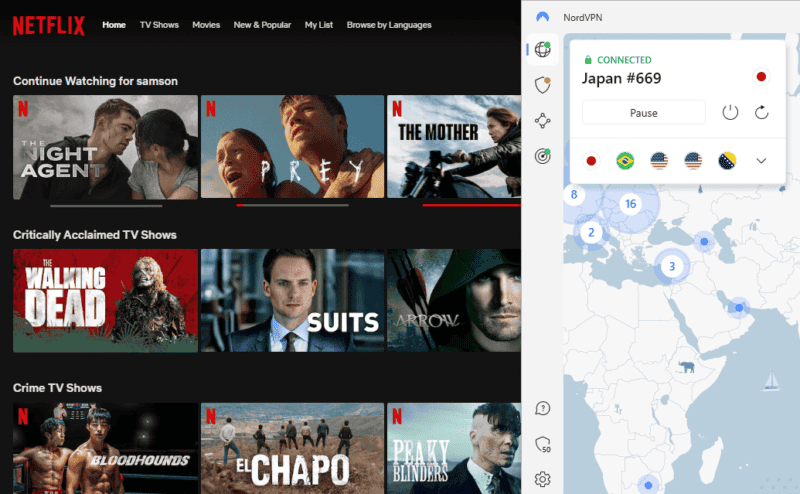Click the Japan flag beside Japan #669
The image size is (800, 494).
click(761, 77)
